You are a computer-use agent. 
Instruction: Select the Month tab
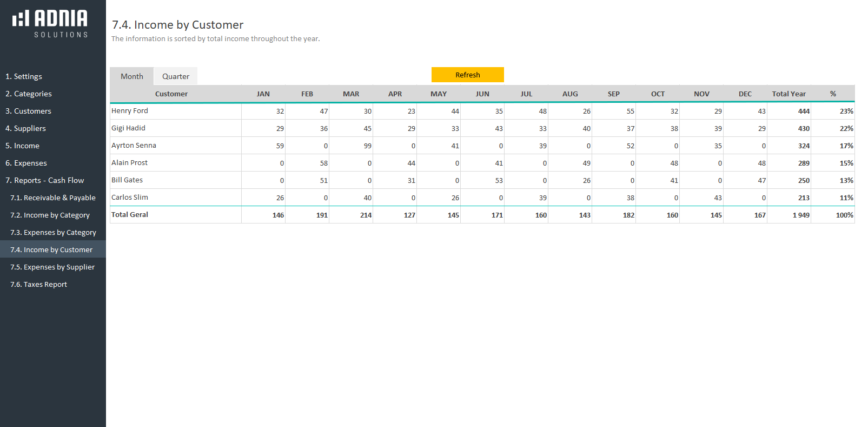(x=131, y=76)
